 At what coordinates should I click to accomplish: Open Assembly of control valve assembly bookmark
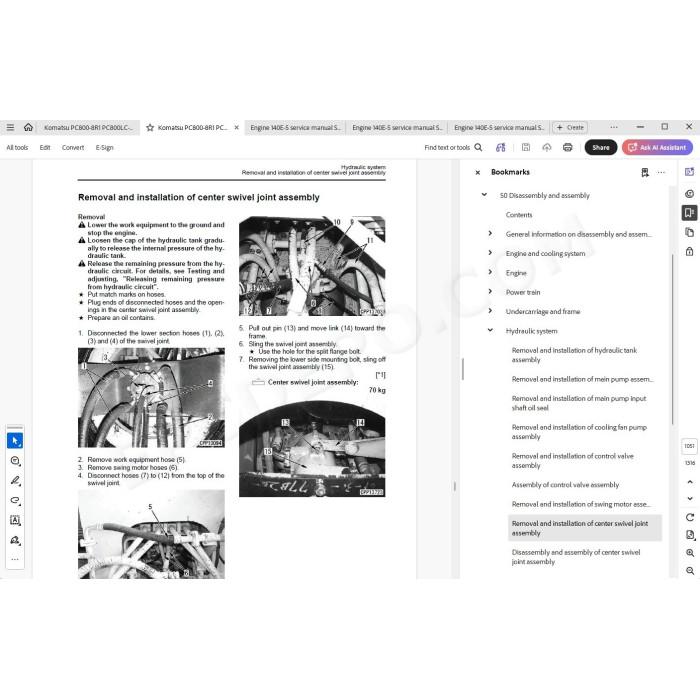pos(565,485)
